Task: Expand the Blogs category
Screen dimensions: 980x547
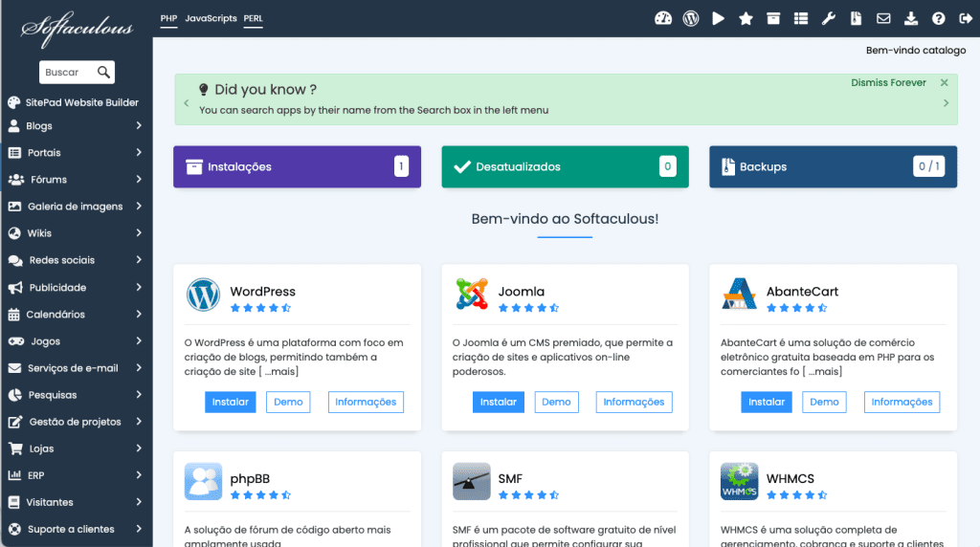Action: 77,125
